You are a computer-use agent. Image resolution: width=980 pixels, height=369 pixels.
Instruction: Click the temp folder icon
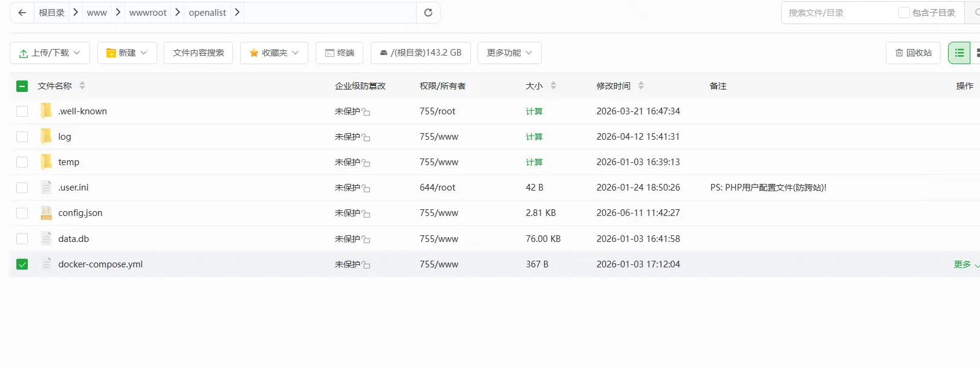(47, 162)
